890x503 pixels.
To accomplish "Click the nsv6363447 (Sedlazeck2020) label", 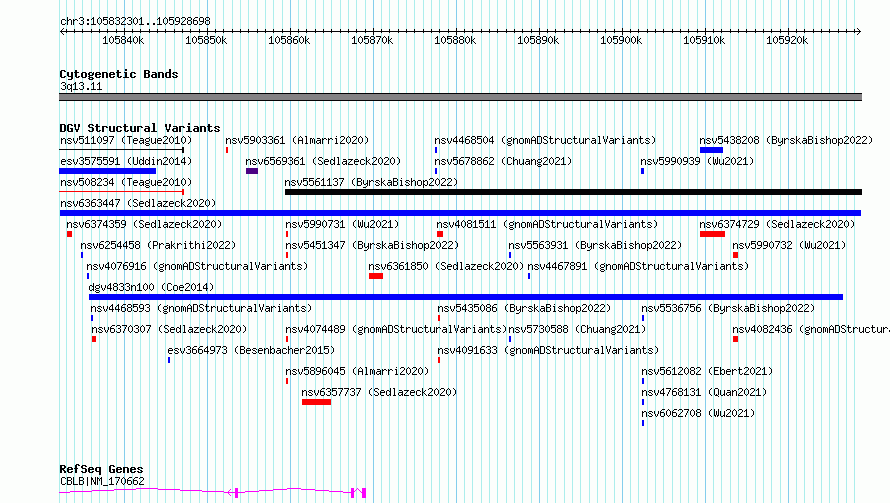I will 138,203.
